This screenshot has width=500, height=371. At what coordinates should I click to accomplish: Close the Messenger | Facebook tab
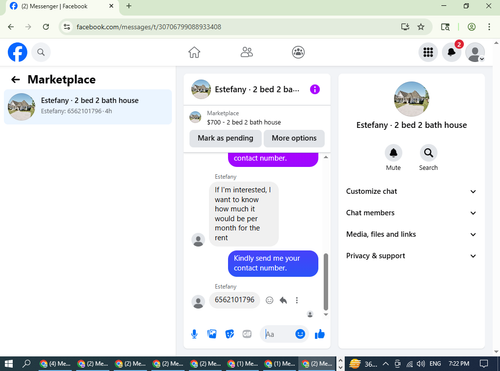pos(111,6)
